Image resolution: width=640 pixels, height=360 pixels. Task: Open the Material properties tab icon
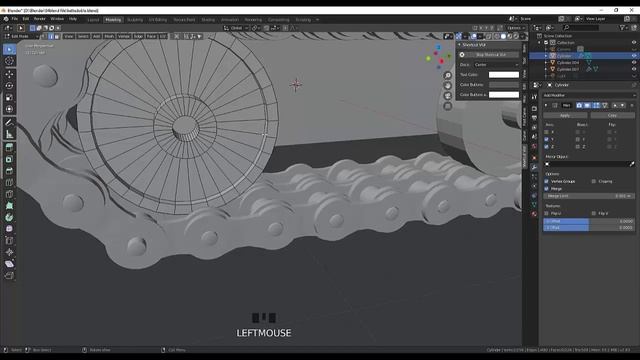click(x=534, y=213)
